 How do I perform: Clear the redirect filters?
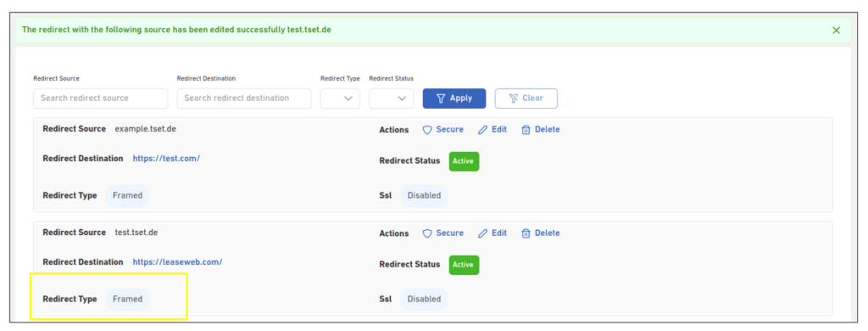pos(526,98)
